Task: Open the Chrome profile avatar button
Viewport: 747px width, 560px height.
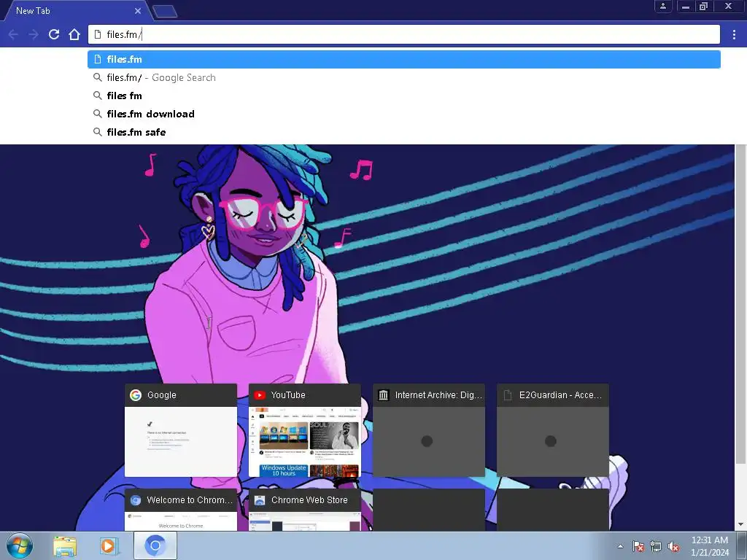Action: pos(662,6)
